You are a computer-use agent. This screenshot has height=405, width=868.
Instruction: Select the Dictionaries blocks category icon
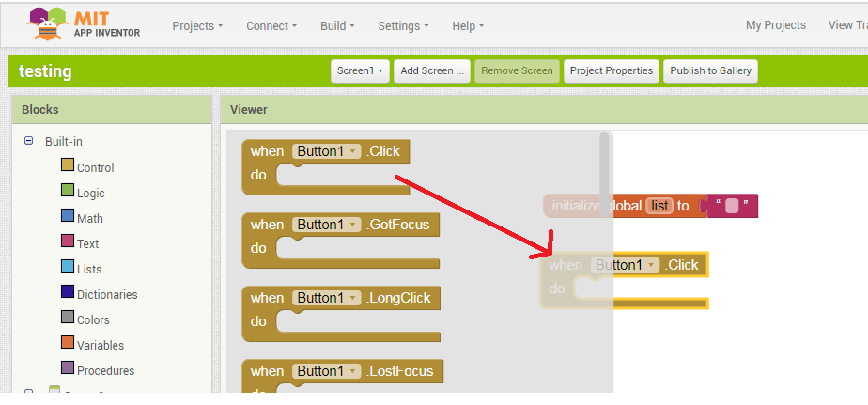(x=68, y=293)
